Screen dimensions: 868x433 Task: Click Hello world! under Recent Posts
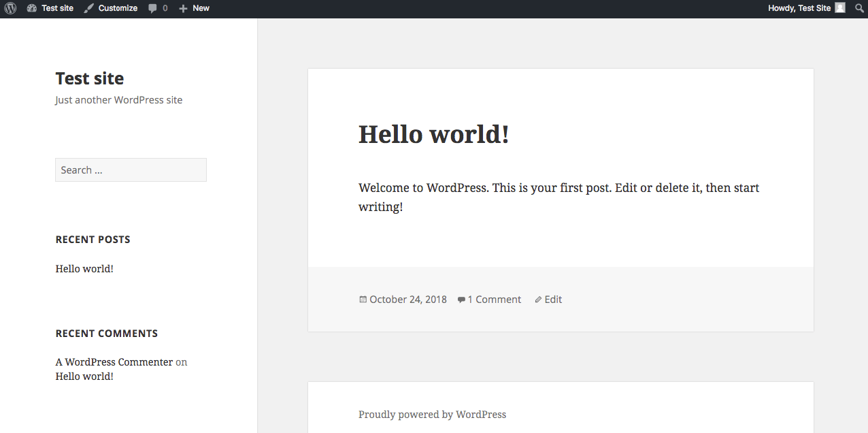84,269
